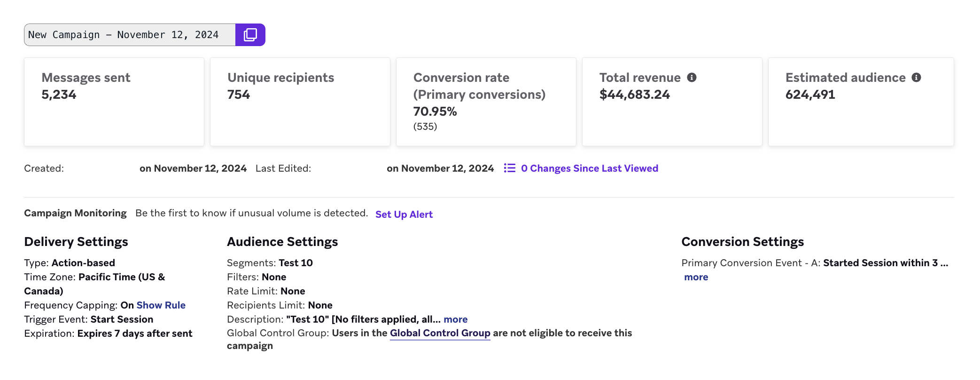The width and height of the screenshot is (980, 380).
Task: Click the info icon beside Estimated audience
Action: point(916,78)
